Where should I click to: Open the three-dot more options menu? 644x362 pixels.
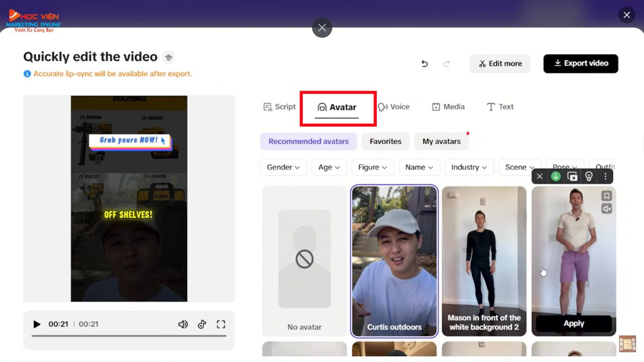tap(605, 176)
